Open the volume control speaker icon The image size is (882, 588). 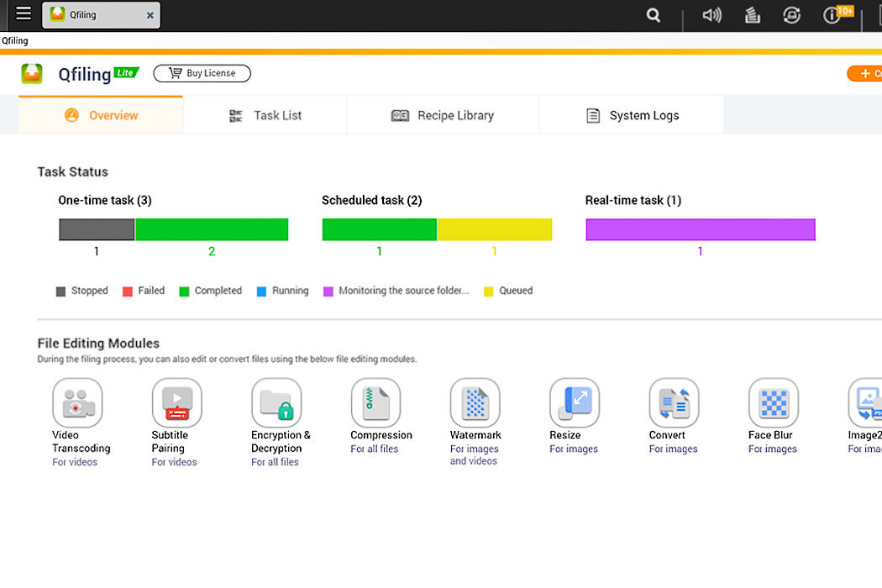click(711, 15)
